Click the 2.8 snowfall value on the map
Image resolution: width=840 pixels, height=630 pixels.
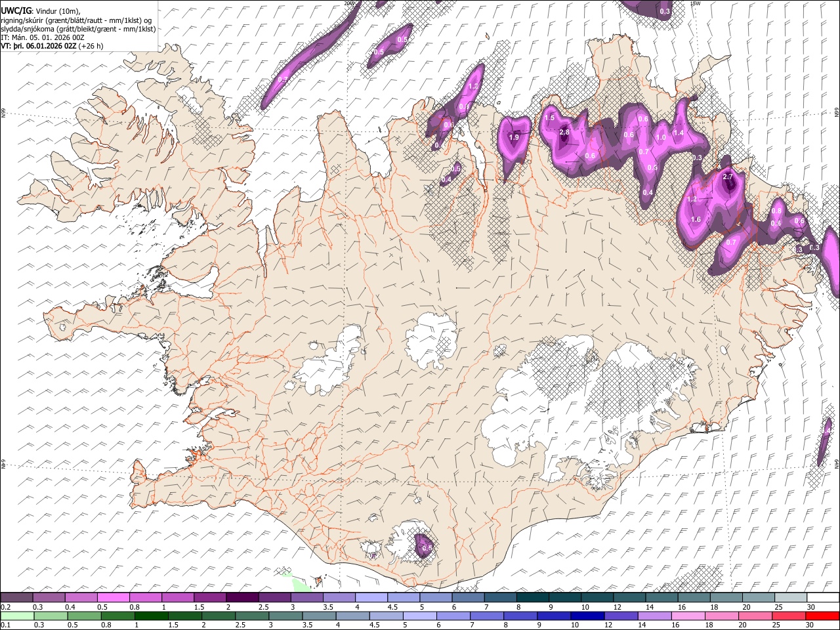click(x=564, y=132)
